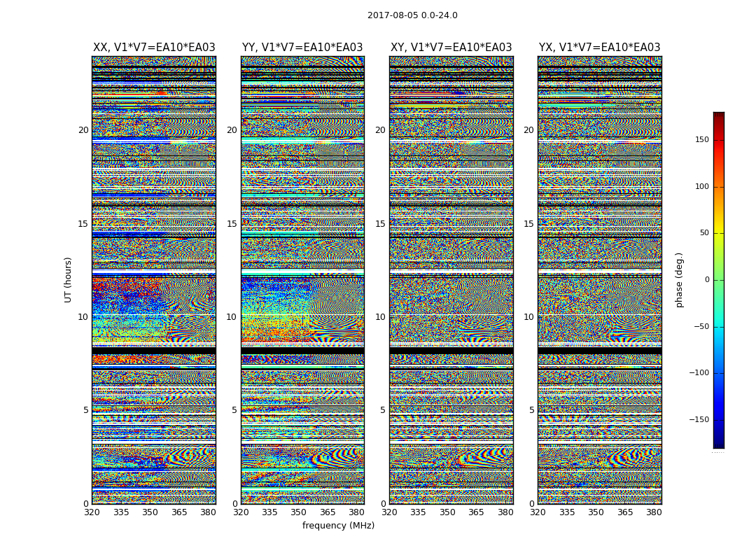Click the YX phase waterfall plot
Viewport: 735px width, 560px height.
coord(599,280)
